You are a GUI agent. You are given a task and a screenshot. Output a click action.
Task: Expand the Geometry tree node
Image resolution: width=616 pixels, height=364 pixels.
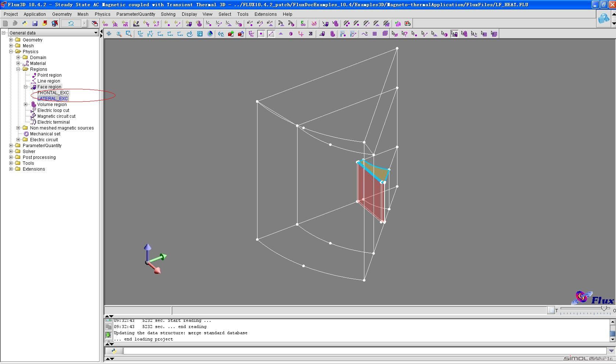tap(11, 40)
